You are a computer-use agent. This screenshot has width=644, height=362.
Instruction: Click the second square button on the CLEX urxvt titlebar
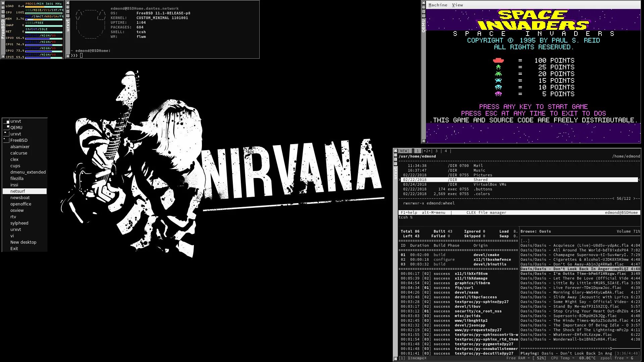coord(395,164)
